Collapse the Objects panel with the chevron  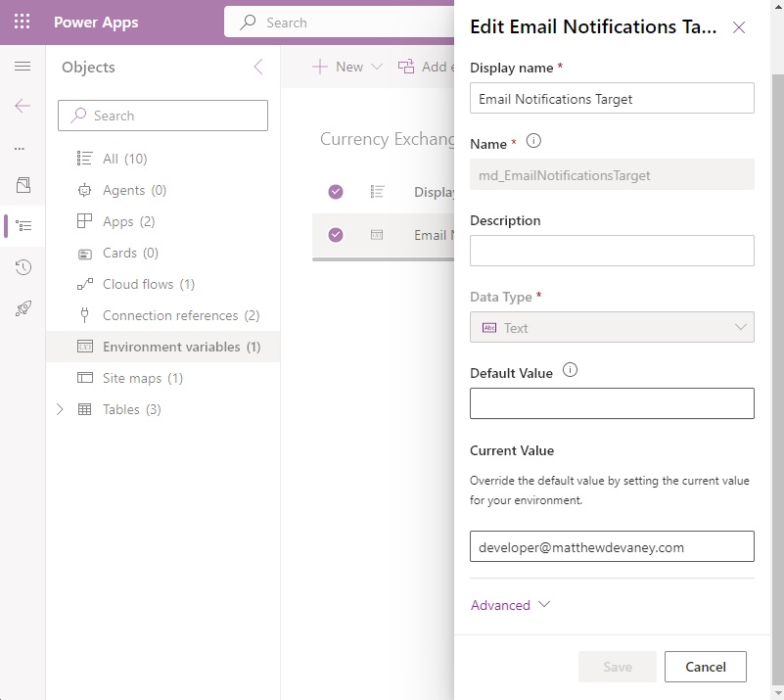[258, 67]
